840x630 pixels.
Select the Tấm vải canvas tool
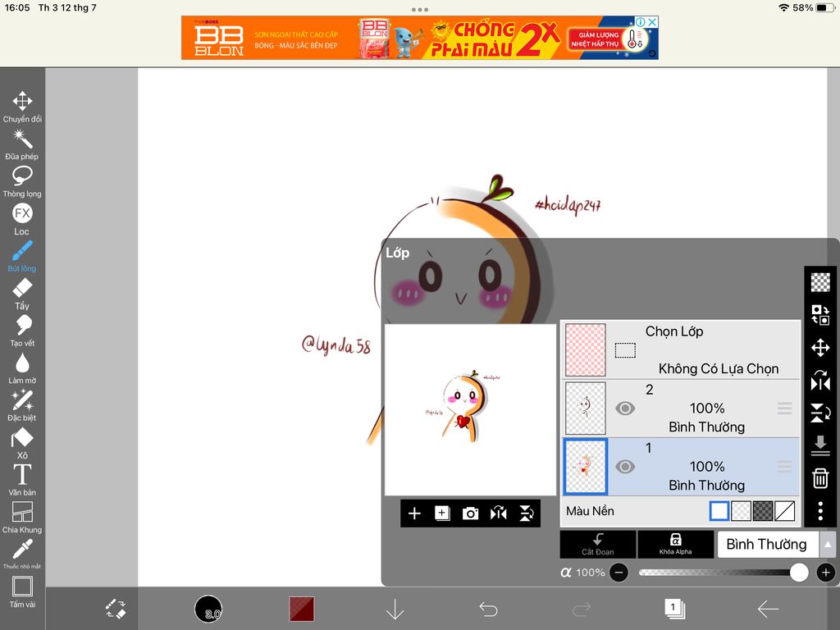(x=22, y=592)
